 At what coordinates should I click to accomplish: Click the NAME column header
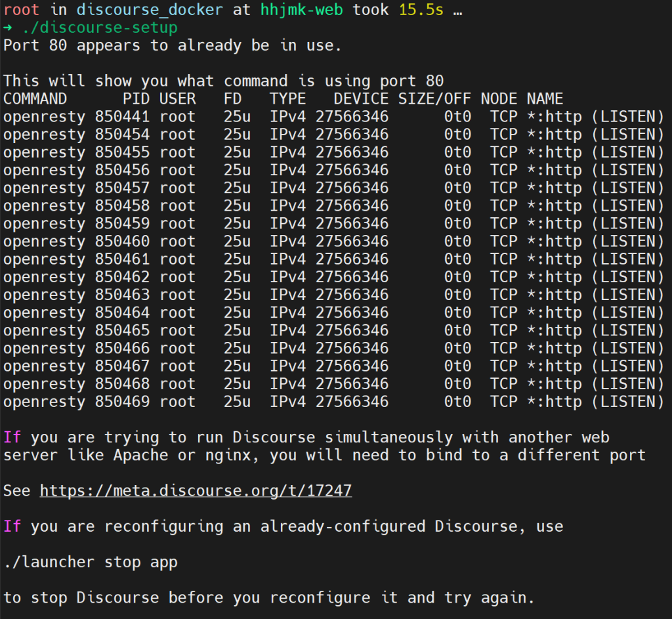[545, 98]
